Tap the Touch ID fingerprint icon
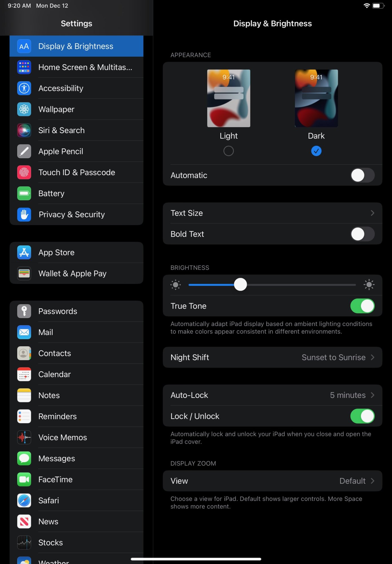392x564 pixels. click(24, 172)
